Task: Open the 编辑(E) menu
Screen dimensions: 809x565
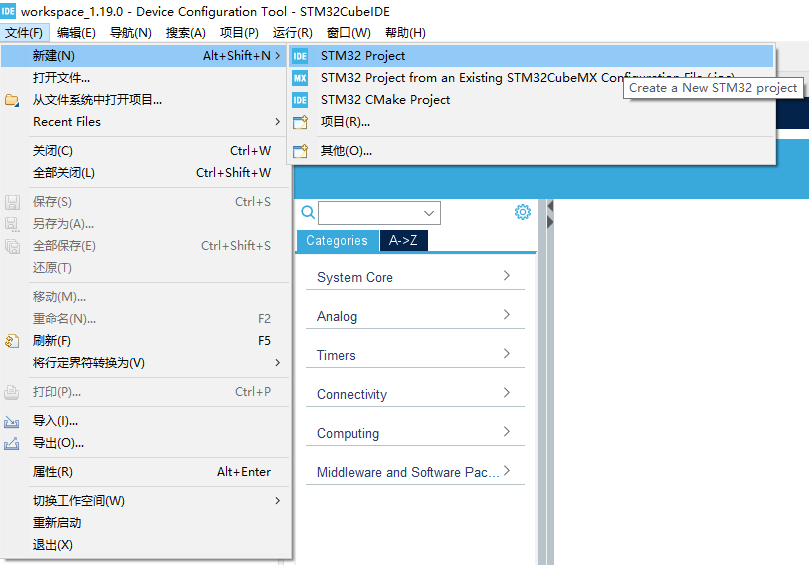Action: [76, 33]
